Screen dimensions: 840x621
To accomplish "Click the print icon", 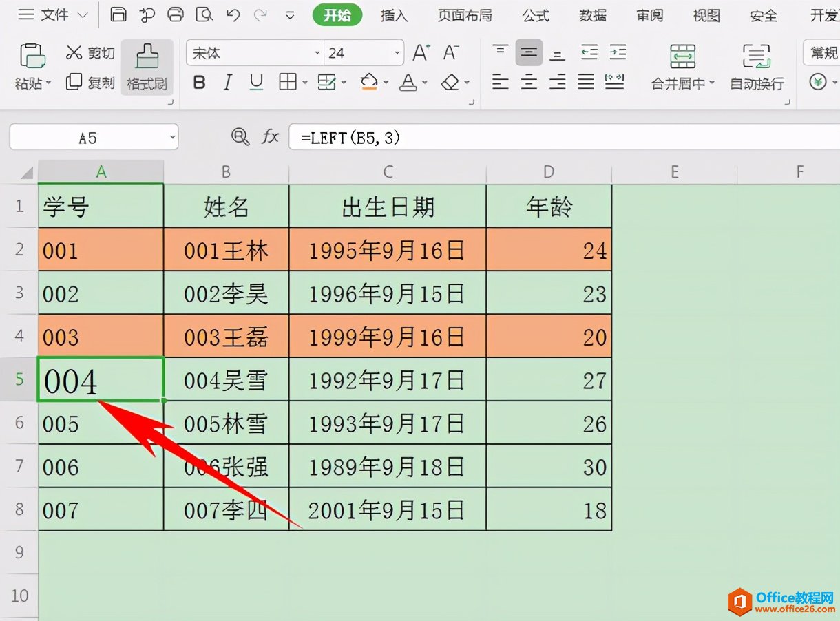I will [x=176, y=14].
